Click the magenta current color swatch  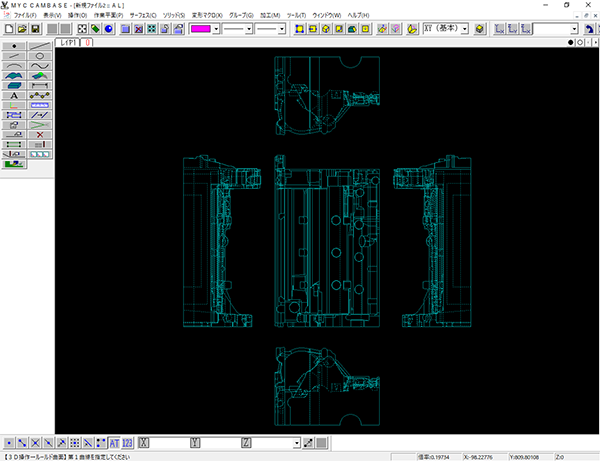(x=201, y=29)
